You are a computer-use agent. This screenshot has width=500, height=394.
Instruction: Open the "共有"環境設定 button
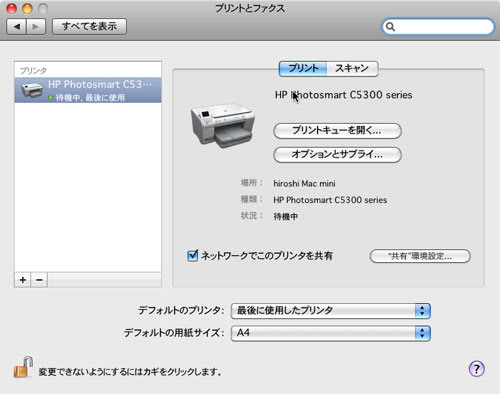coord(420,256)
